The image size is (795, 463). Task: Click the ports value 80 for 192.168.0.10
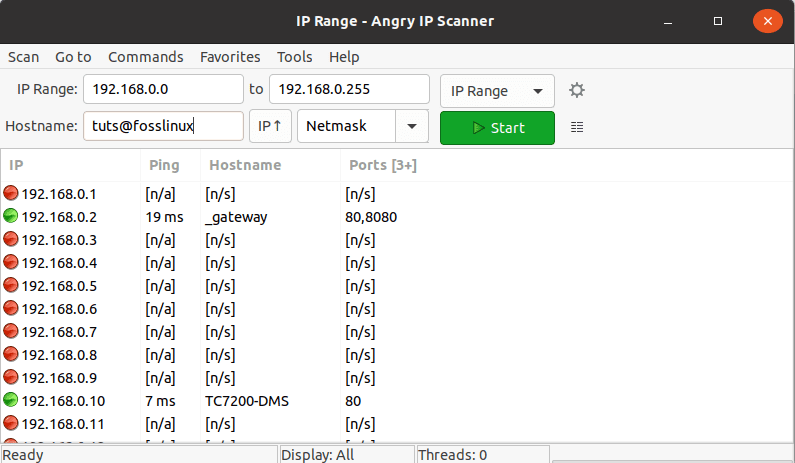[x=353, y=401]
